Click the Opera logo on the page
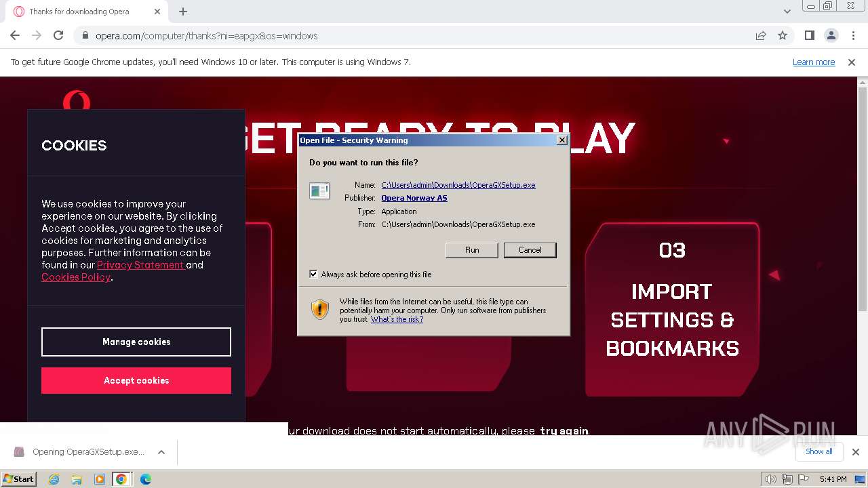 point(77,100)
